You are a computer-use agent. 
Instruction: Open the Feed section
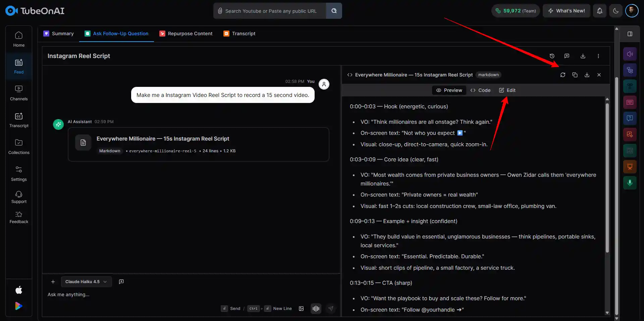pos(19,66)
